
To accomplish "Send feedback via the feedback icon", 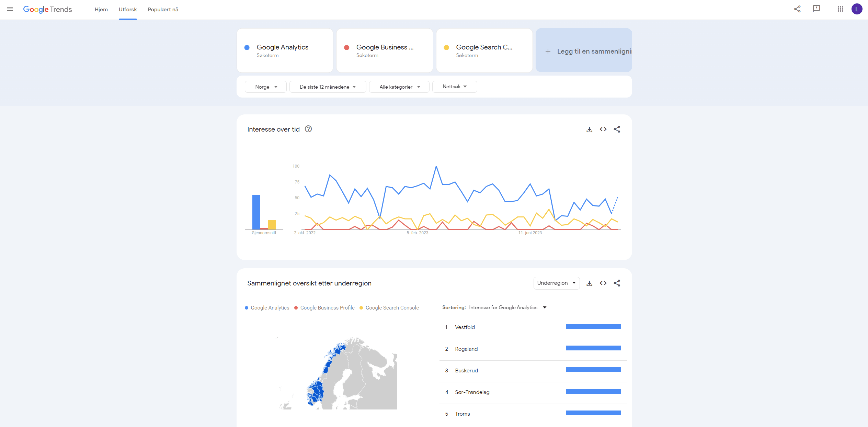I will tap(816, 9).
